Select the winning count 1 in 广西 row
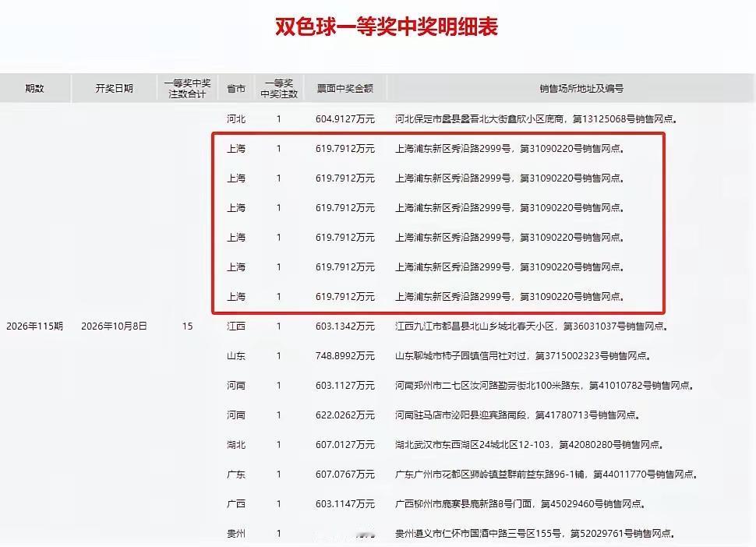The width and height of the screenshot is (756, 547). coord(279,504)
